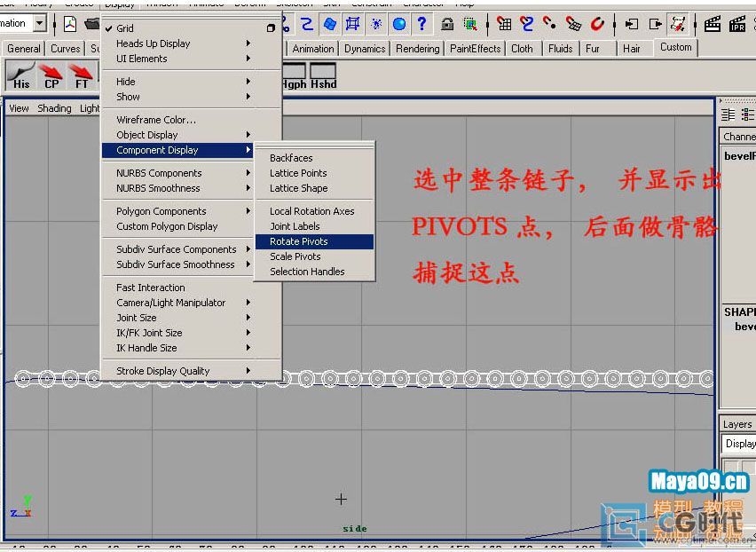Expand the Heads Up Display submenu
The image size is (756, 552).
(153, 43)
